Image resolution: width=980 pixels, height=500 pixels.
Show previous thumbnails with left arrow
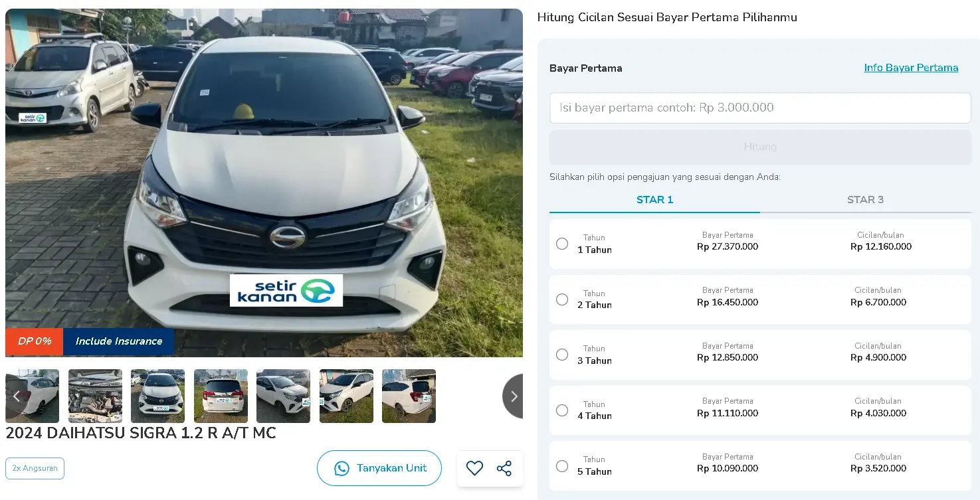(x=17, y=396)
